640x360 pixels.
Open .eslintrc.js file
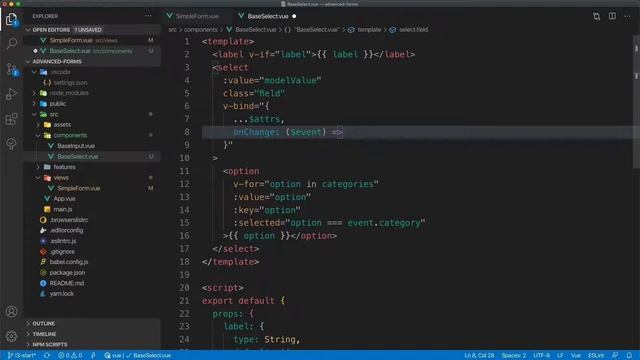coord(92,241)
